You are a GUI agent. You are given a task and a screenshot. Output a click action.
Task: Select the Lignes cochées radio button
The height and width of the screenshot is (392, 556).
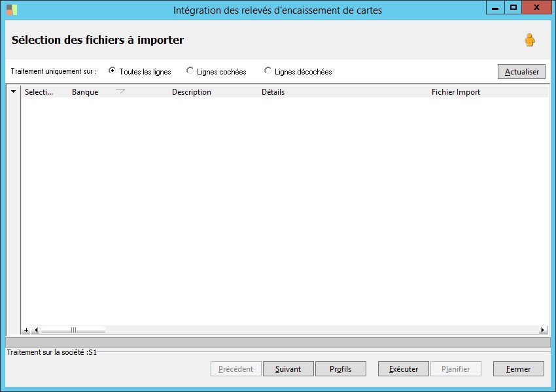190,71
